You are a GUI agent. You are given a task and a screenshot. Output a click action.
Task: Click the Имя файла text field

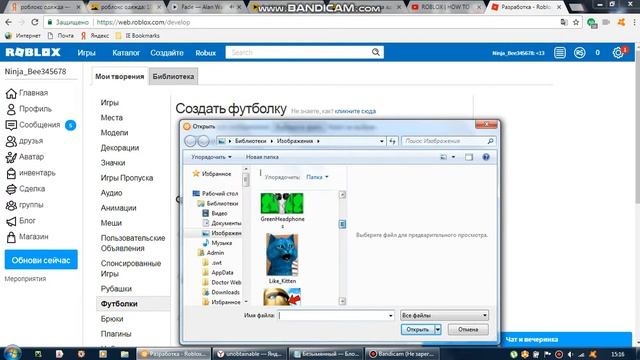point(333,316)
